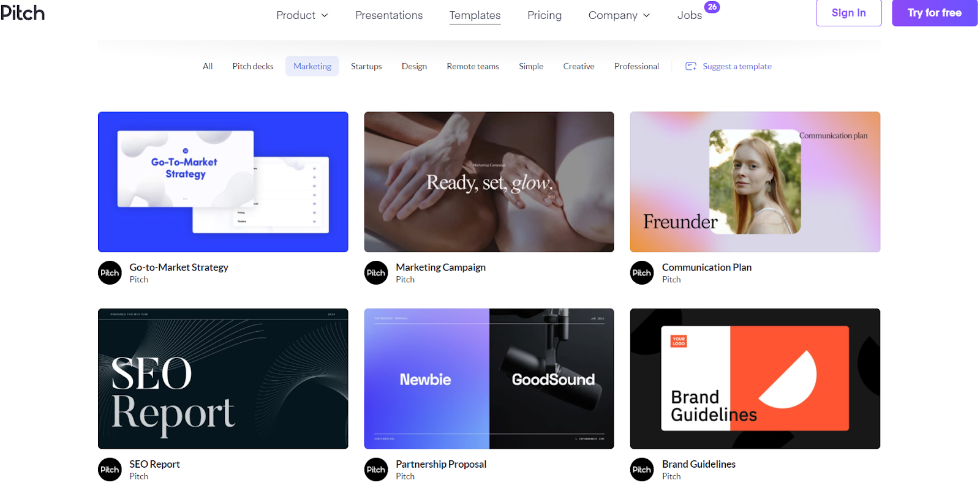Click Pitch avatar beside Go-to-Market Strategy

click(x=110, y=273)
